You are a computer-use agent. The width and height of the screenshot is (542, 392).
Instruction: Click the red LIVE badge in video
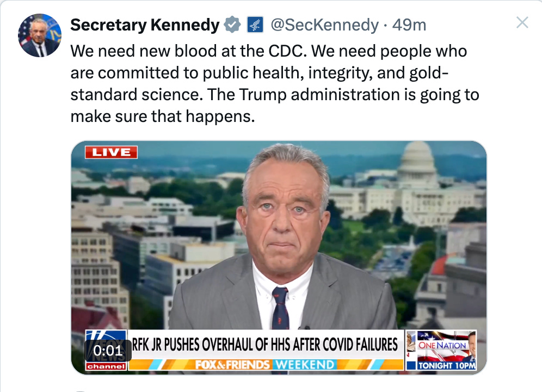pyautogui.click(x=111, y=152)
